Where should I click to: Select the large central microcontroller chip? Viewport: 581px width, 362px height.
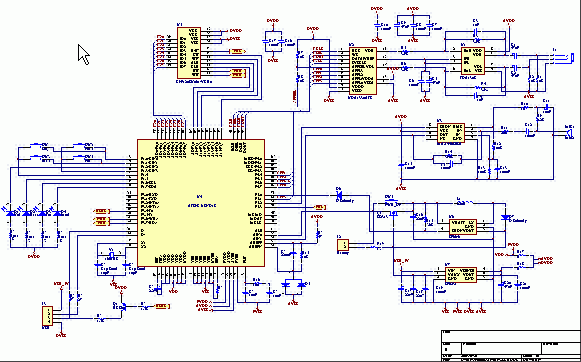(x=201, y=203)
